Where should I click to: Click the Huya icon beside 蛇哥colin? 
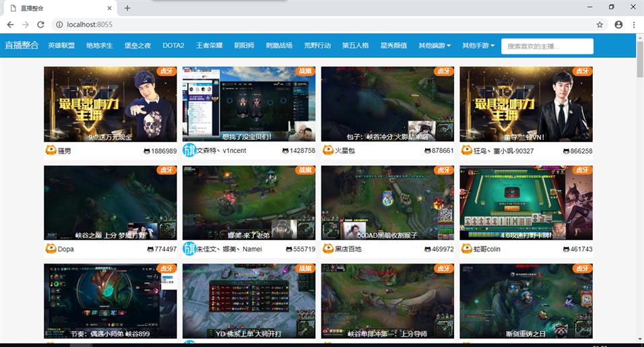pyautogui.click(x=467, y=249)
